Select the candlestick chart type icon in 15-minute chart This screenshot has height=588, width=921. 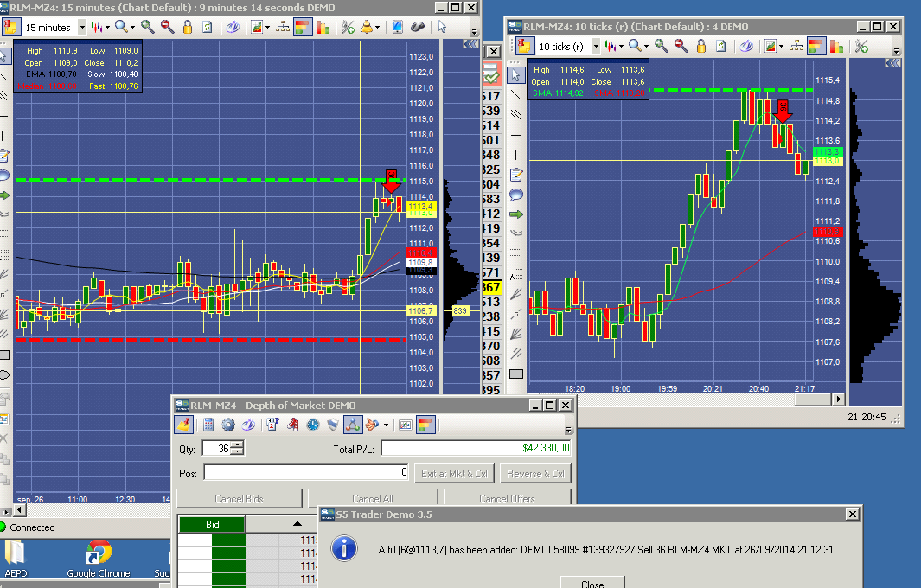[x=98, y=27]
